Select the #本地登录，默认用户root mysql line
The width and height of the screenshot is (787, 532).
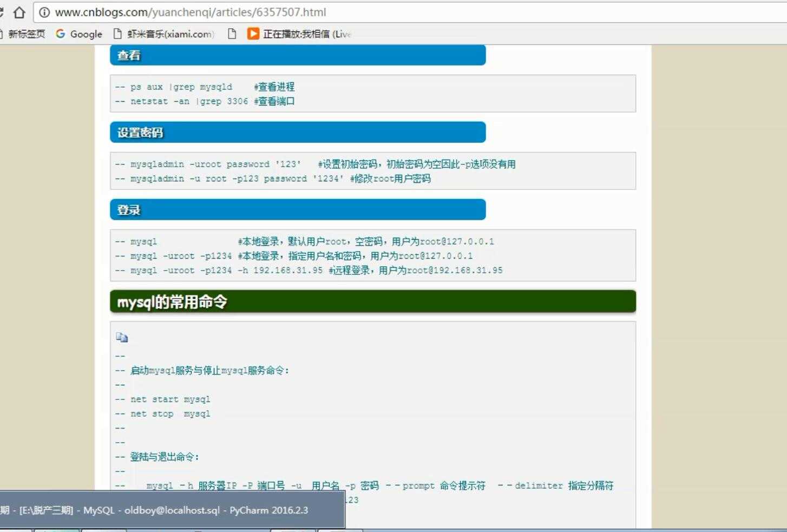pyautogui.click(x=304, y=241)
